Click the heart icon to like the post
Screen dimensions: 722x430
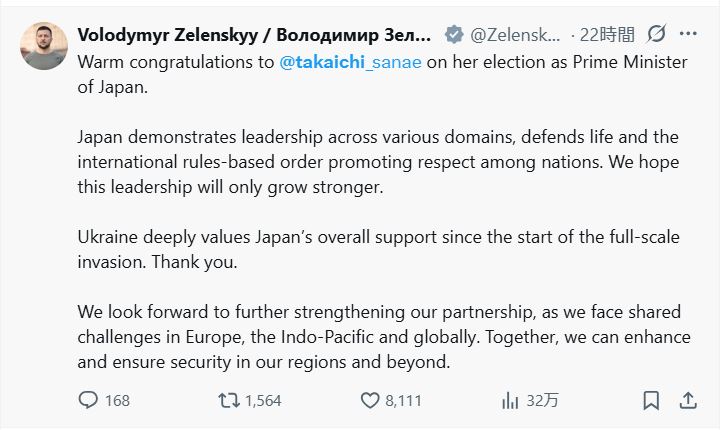pos(369,400)
